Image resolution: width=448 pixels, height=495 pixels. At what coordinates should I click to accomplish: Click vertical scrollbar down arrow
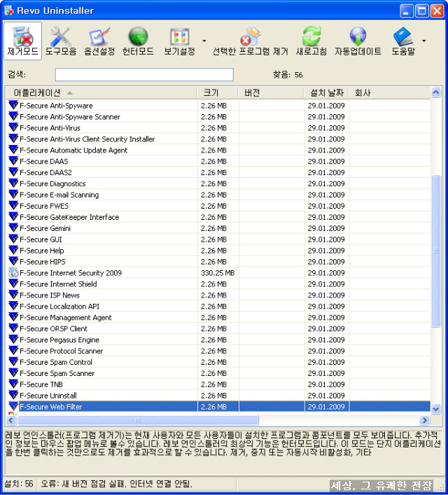436,409
